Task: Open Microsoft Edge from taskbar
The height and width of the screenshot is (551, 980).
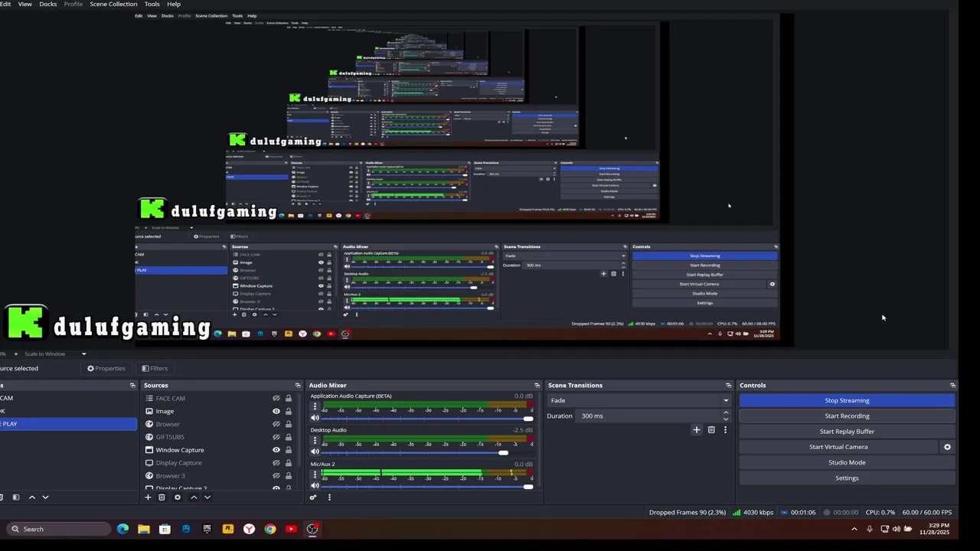Action: coord(122,529)
